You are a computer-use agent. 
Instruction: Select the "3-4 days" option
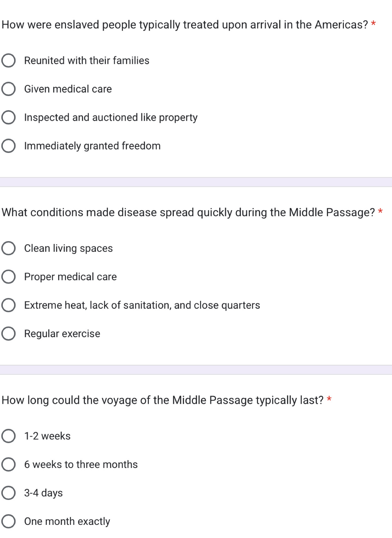8,493
